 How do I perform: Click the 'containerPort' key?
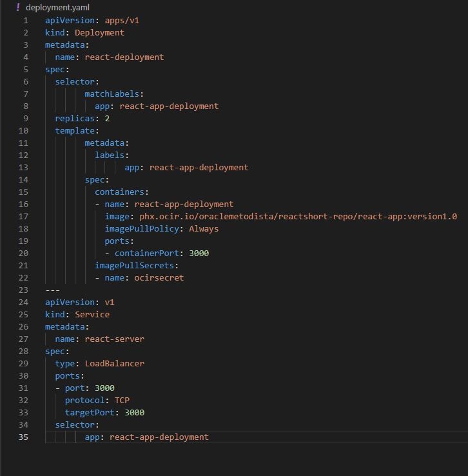pyautogui.click(x=146, y=253)
